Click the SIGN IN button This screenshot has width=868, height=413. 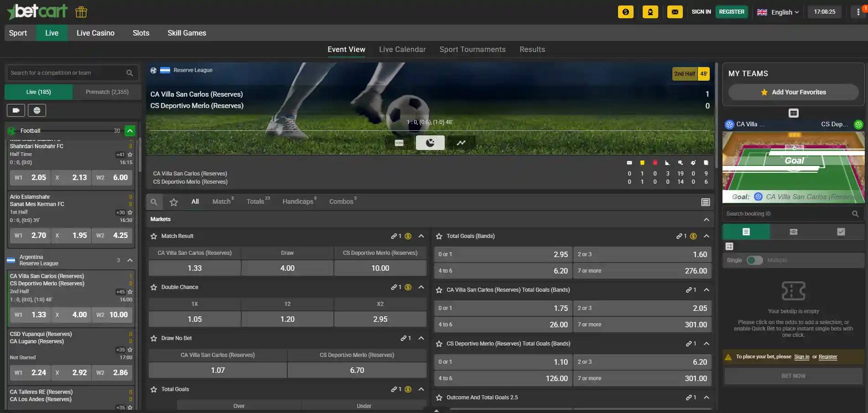[701, 12]
